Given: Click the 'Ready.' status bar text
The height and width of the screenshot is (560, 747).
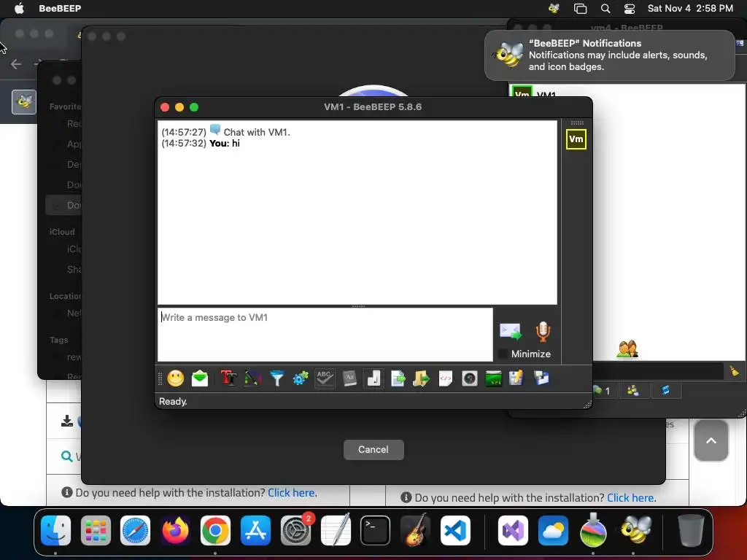Looking at the screenshot, I should point(173,402).
